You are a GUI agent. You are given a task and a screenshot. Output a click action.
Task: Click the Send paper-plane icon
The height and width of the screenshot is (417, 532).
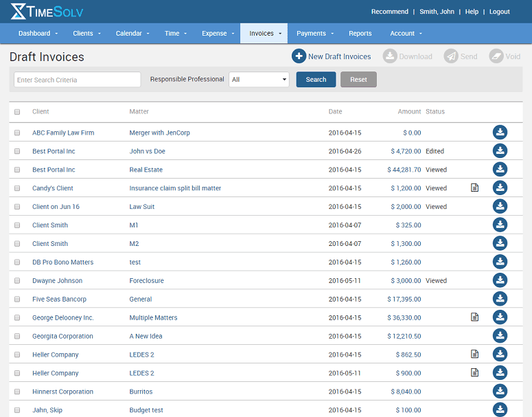point(451,56)
